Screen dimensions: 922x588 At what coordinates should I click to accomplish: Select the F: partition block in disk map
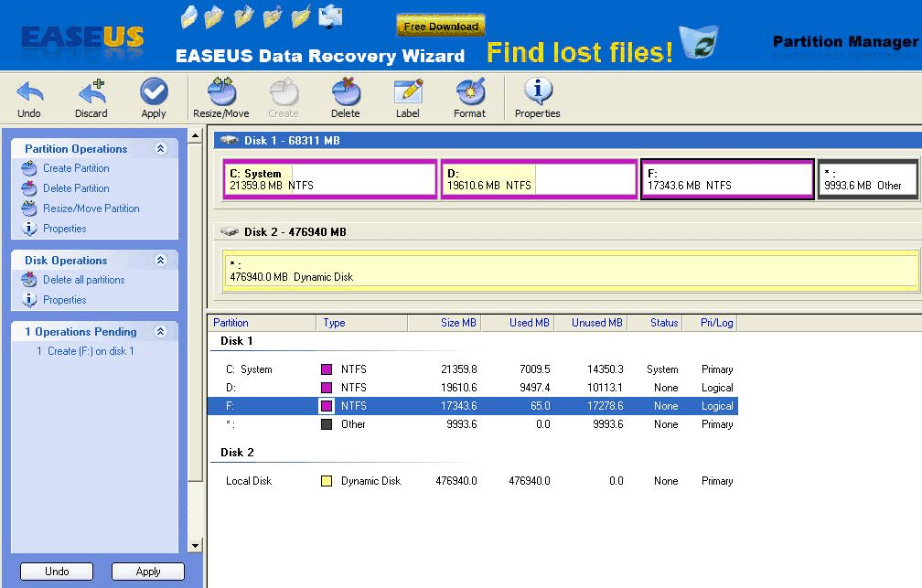[727, 179]
